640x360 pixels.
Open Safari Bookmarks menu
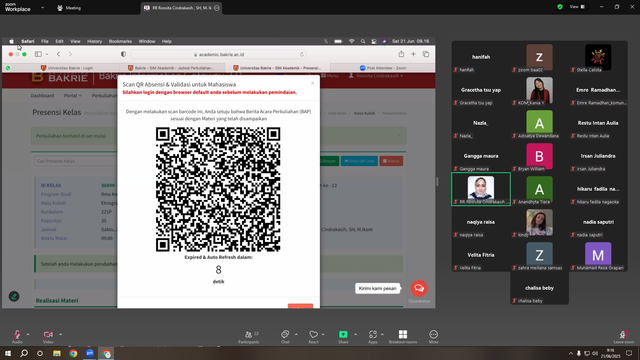120,41
